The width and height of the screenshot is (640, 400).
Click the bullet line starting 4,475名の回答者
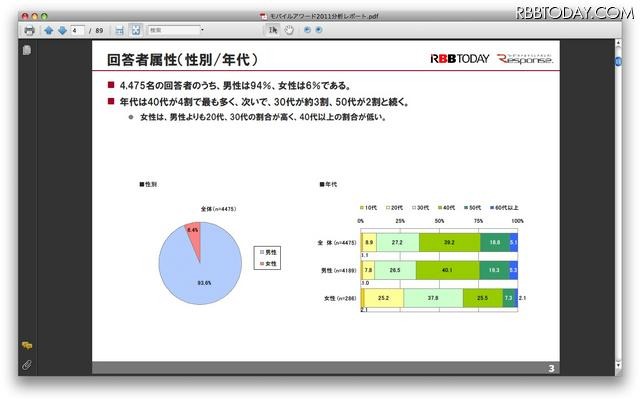coord(236,86)
